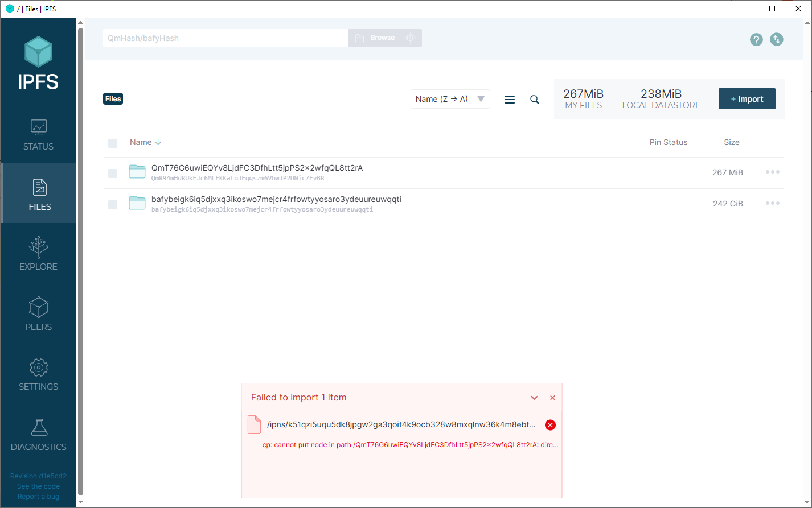Screen dimensions: 812x508
Task: Click the folder icon of the QmT76G6uwi row
Action: pyautogui.click(x=137, y=172)
